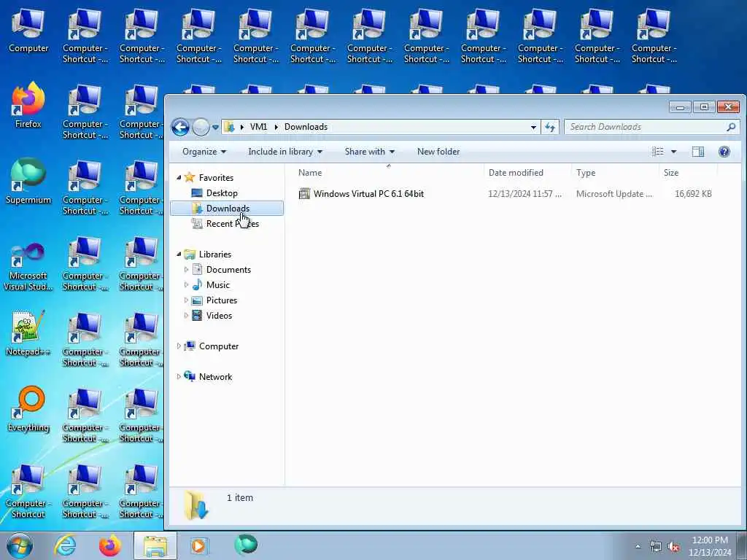Click the Supermium taskbar icon
The height and width of the screenshot is (560, 747).
coord(246,544)
